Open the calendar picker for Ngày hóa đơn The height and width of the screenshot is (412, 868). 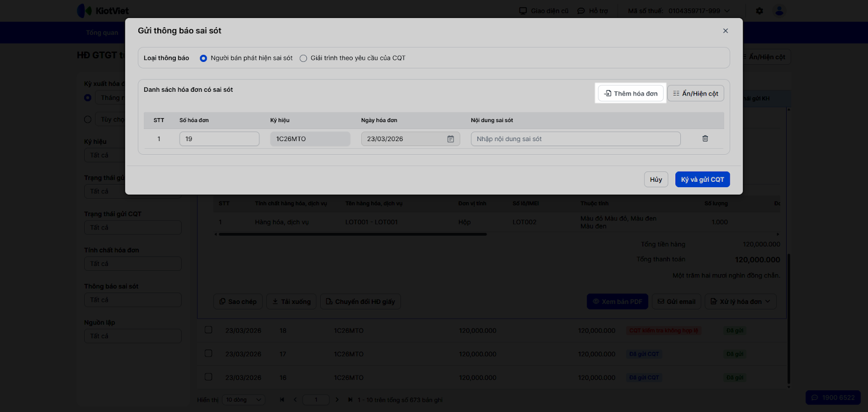[450, 139]
